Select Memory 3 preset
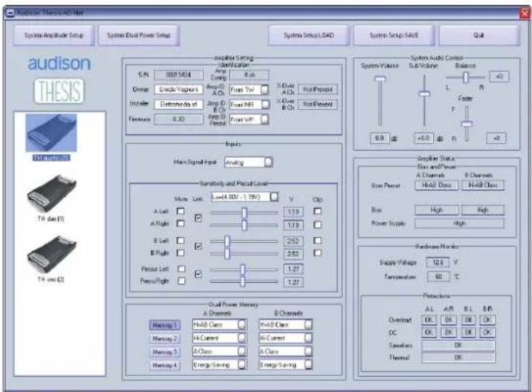The height and width of the screenshot is (392, 532). tap(165, 352)
